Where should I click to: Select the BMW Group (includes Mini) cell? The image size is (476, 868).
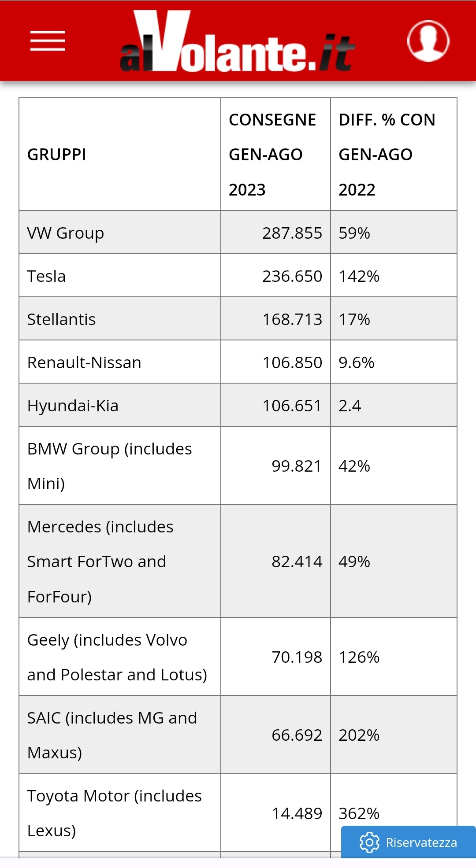click(x=120, y=466)
